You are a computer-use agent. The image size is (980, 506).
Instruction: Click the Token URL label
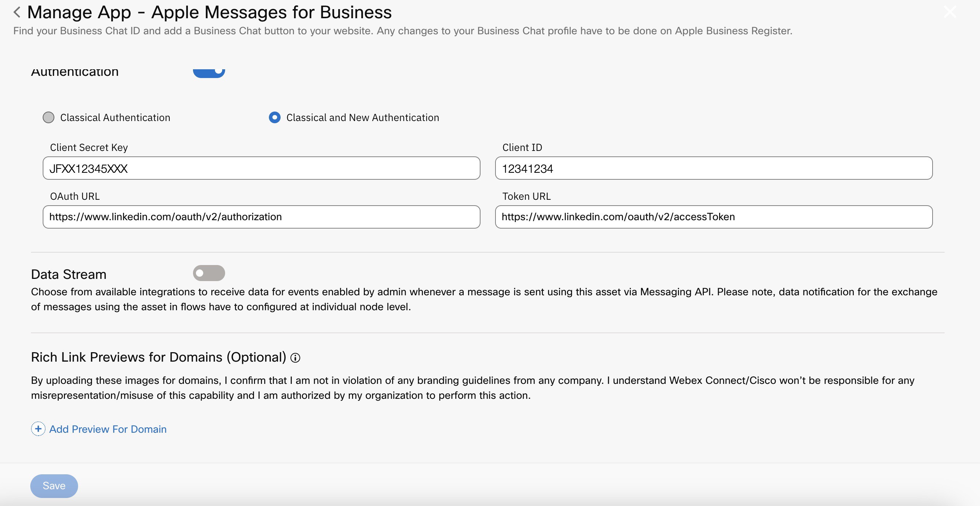tap(526, 196)
